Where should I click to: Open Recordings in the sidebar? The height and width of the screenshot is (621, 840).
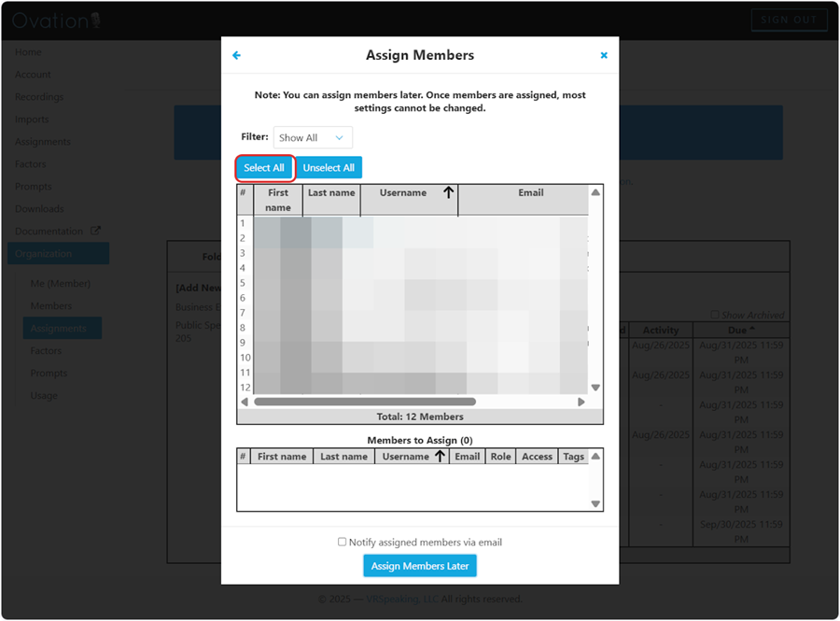(39, 97)
